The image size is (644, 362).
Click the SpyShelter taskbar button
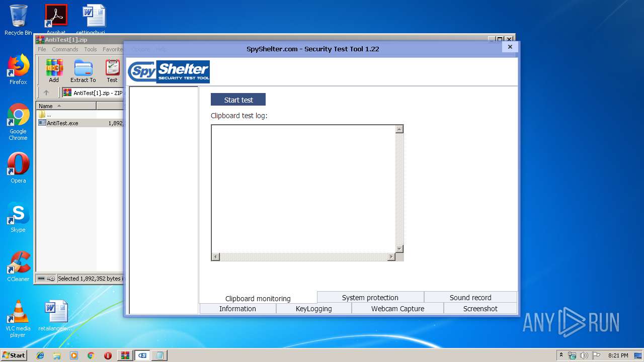coord(142,355)
